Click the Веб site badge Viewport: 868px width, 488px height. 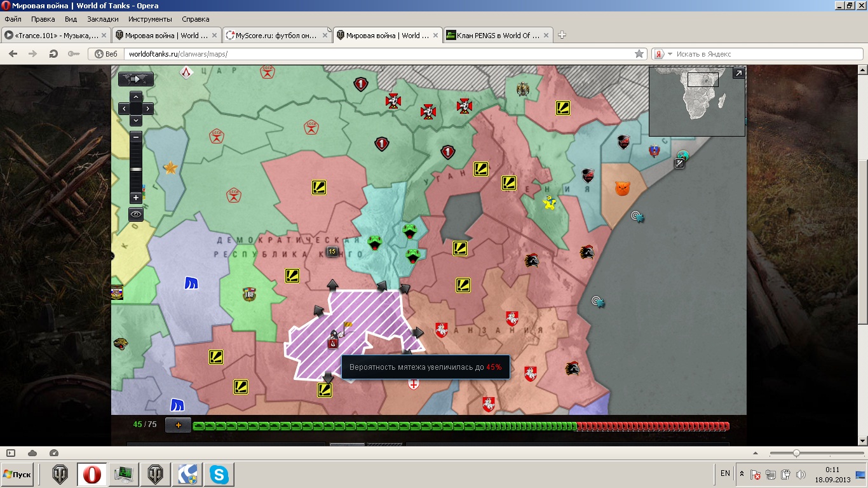tap(106, 54)
